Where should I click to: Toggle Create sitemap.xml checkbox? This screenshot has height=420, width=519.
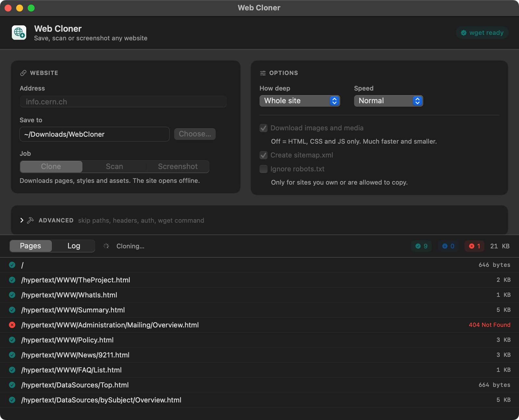(263, 155)
